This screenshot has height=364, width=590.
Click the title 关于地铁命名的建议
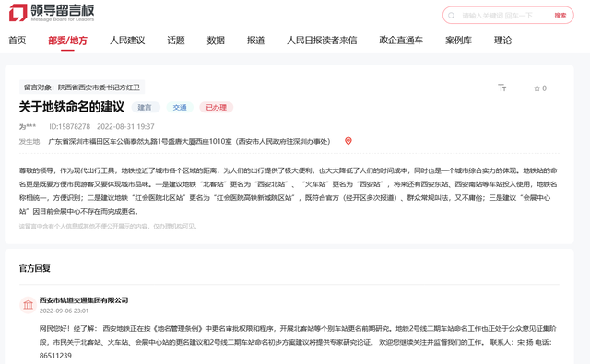click(72, 107)
